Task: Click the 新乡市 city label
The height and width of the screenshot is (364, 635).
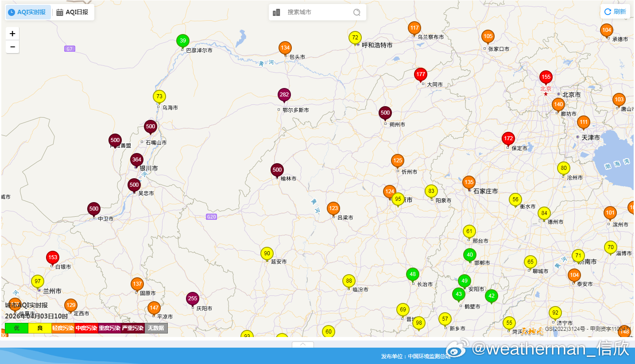Action: point(457,328)
